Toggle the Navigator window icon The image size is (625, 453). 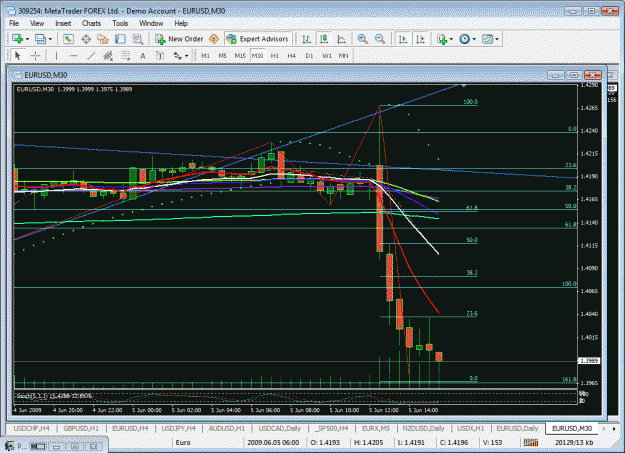103,39
